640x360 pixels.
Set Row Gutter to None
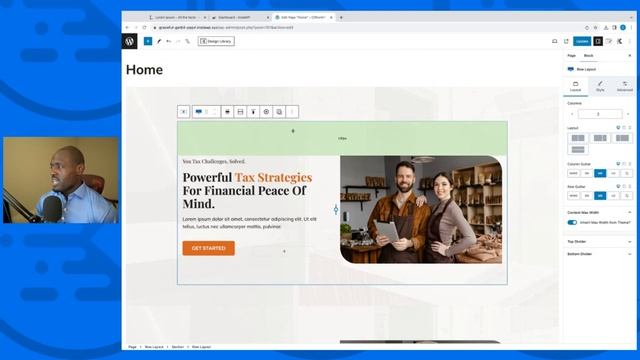tap(573, 196)
